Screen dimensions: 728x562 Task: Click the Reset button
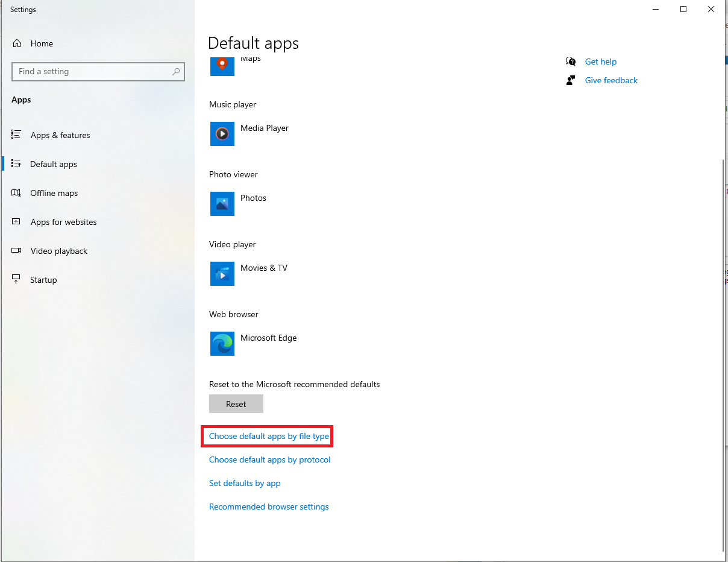(x=236, y=404)
